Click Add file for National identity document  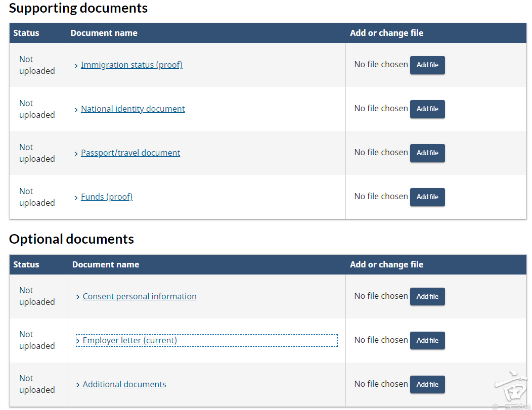point(427,109)
